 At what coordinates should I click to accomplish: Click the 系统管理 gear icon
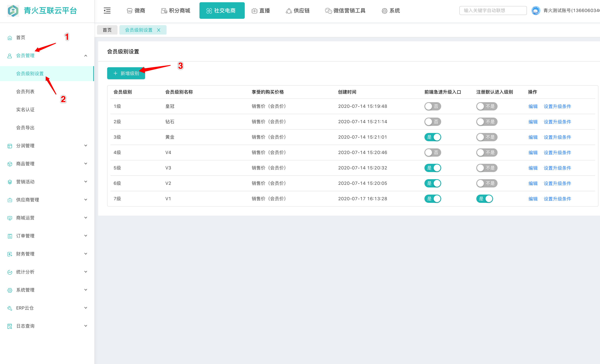(x=10, y=290)
